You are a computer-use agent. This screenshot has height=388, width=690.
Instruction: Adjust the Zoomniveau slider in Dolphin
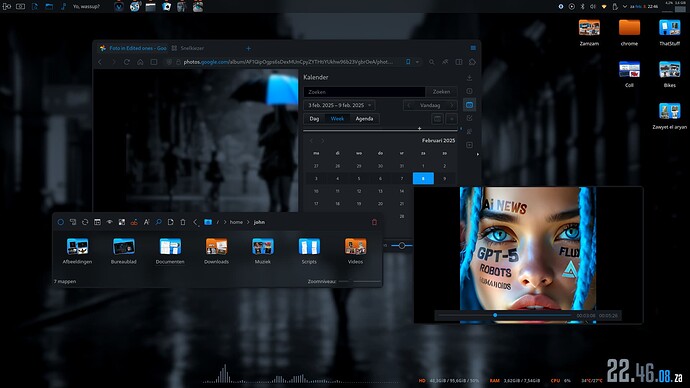coord(360,281)
